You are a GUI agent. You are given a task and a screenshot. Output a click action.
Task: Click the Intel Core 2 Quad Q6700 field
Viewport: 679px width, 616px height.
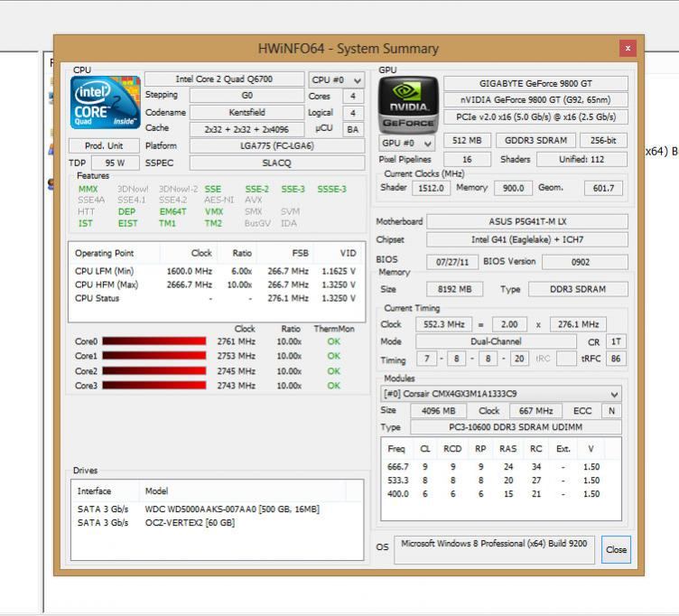pos(224,79)
